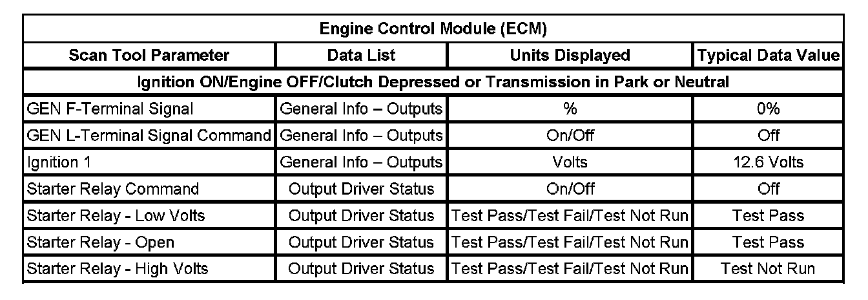This screenshot has width=868, height=300.
Task: Select the Ignition ON/Engine OFF condition row
Action: [433, 82]
